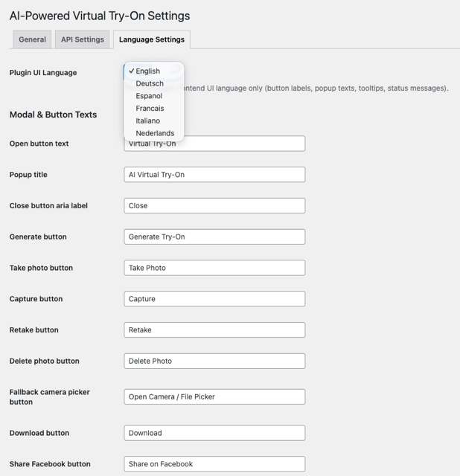Screen dimensions: 460x476
Task: Click the Retake button label
Action: click(x=33, y=330)
